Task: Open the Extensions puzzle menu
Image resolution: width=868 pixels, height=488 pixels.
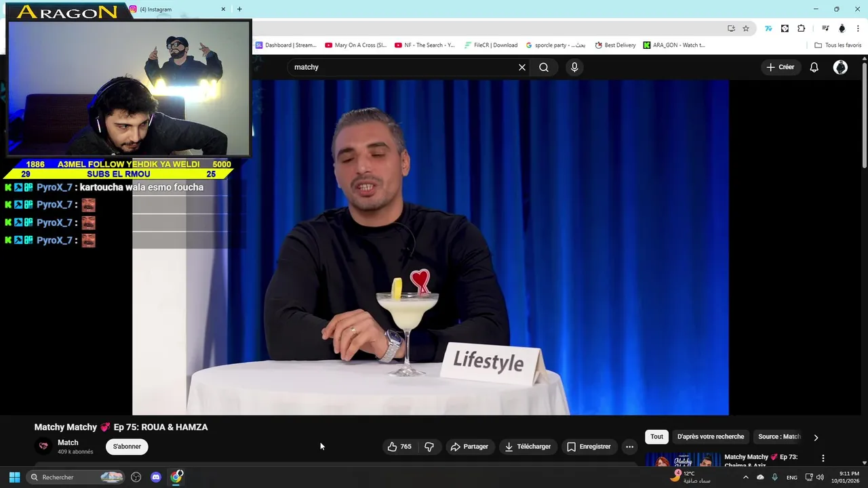Action: pyautogui.click(x=802, y=28)
